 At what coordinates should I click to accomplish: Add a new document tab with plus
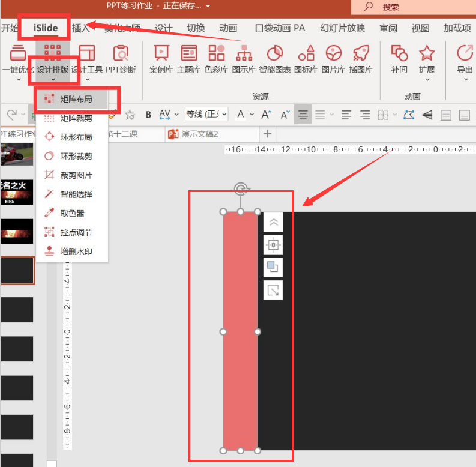coord(268,134)
